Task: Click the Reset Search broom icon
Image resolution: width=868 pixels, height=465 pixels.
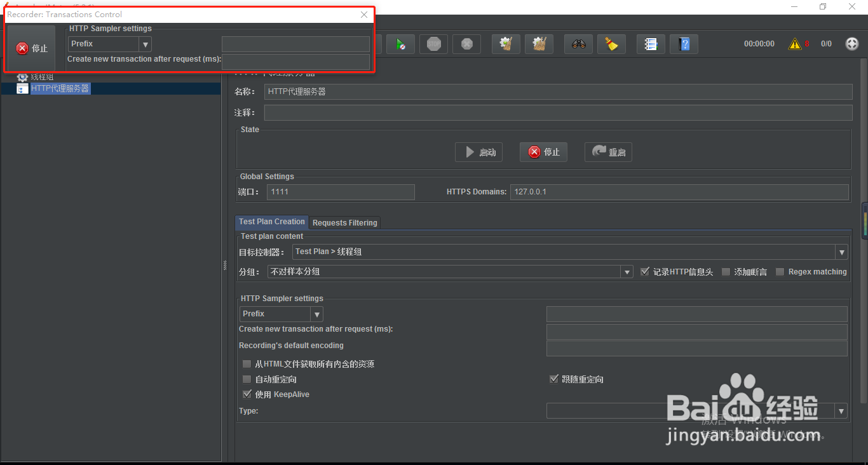Action: tap(612, 44)
